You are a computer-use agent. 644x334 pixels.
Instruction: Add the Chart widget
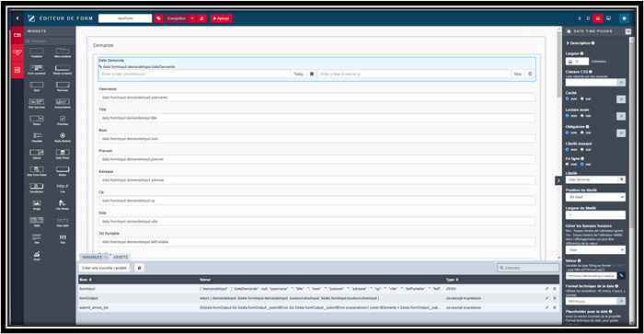click(37, 256)
